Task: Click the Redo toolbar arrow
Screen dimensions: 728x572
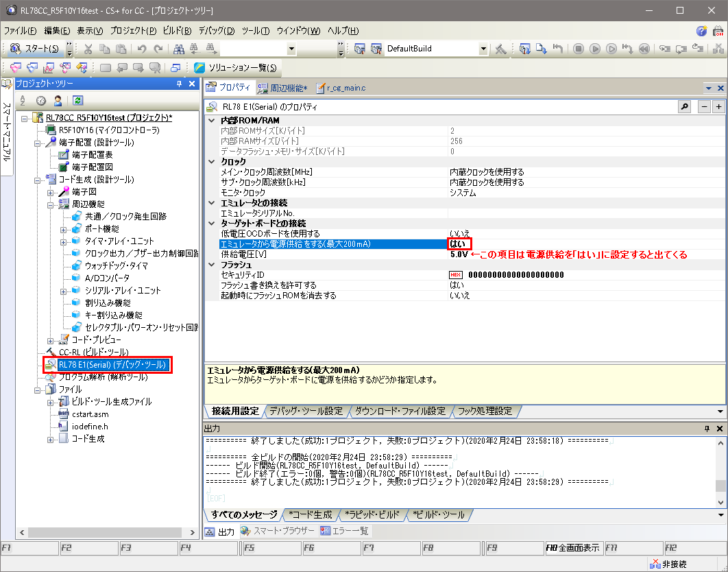Action: [158, 49]
